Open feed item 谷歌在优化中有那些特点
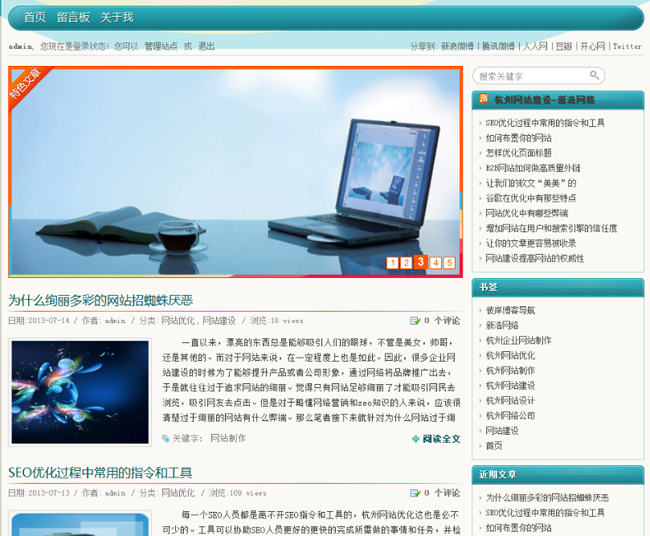 pos(531,198)
